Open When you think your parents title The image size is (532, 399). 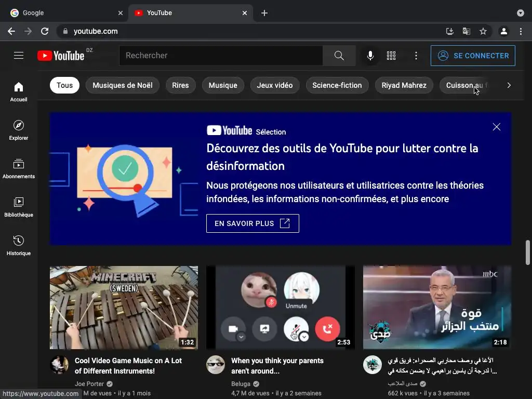click(x=277, y=366)
